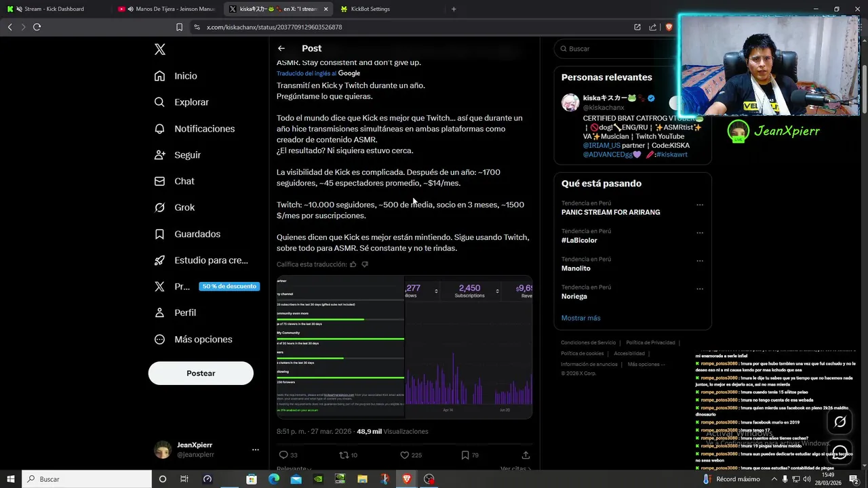
Task: Go back with the browser back arrow
Action: pyautogui.click(x=9, y=27)
